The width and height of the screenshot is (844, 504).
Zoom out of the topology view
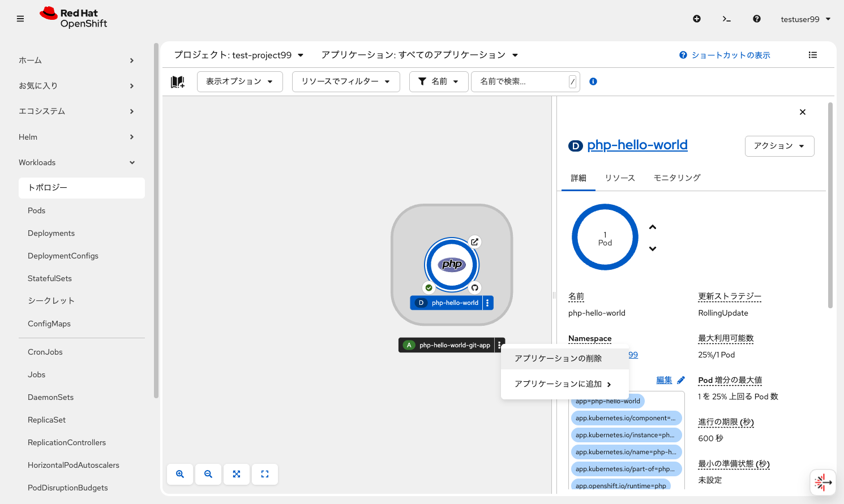(x=208, y=474)
